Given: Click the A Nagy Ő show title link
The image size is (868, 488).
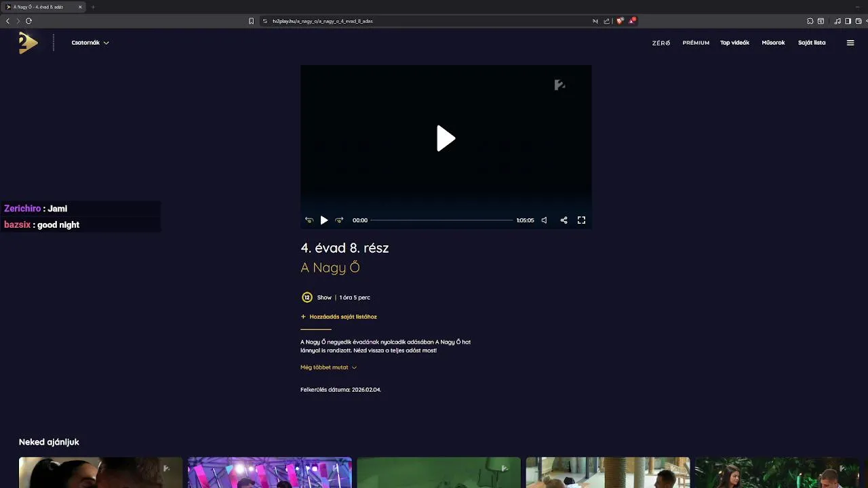Looking at the screenshot, I should [330, 268].
